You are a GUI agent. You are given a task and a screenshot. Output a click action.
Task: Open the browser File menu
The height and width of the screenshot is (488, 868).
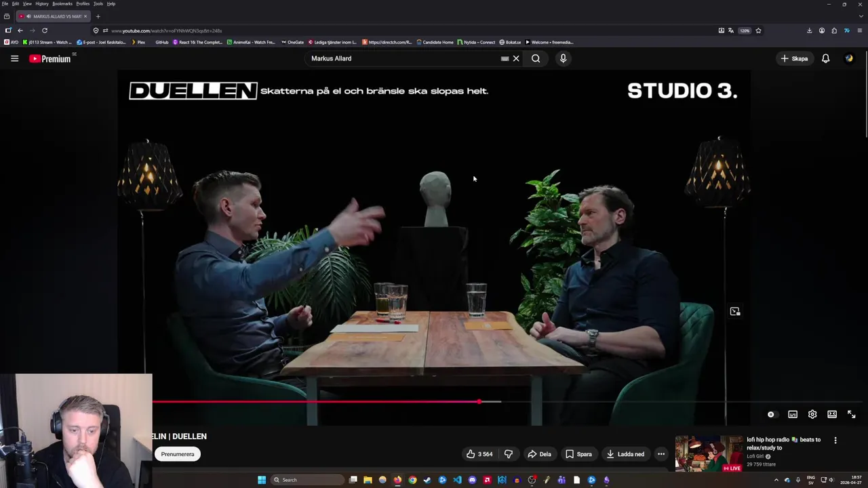(5, 3)
